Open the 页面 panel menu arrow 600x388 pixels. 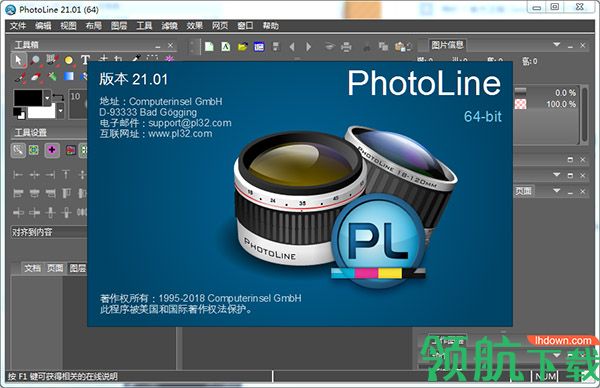(x=556, y=190)
